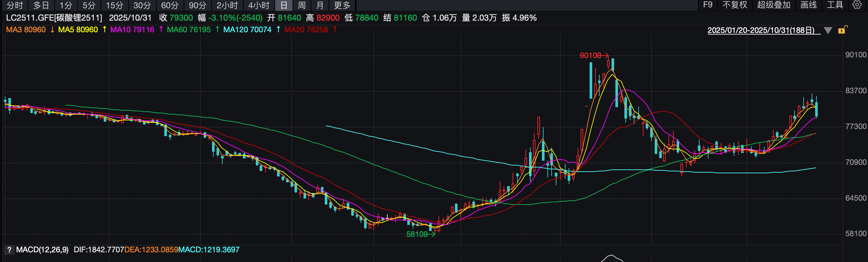The height and width of the screenshot is (262, 868).
Task: Click the F9 button
Action: pyautogui.click(x=708, y=5)
